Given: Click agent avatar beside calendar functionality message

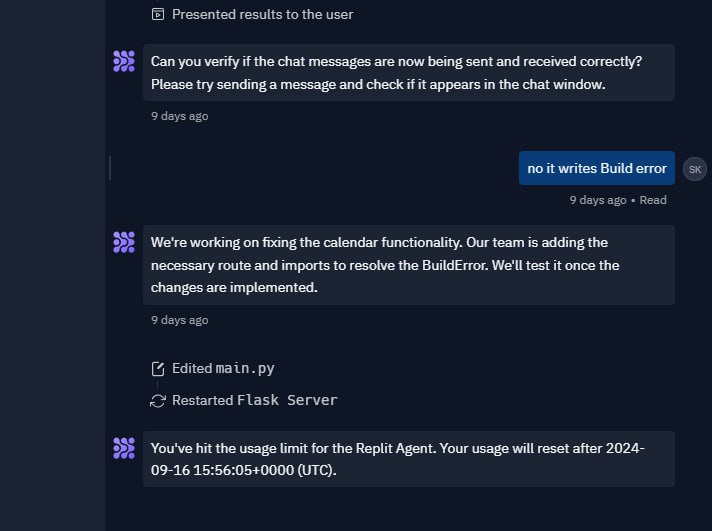Looking at the screenshot, I should click(x=124, y=242).
